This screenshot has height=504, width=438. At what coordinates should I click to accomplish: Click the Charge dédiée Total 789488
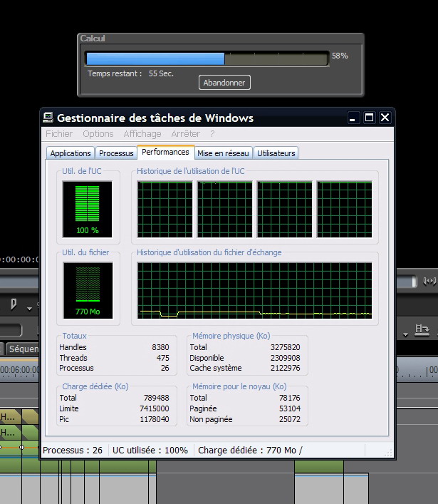click(x=156, y=398)
